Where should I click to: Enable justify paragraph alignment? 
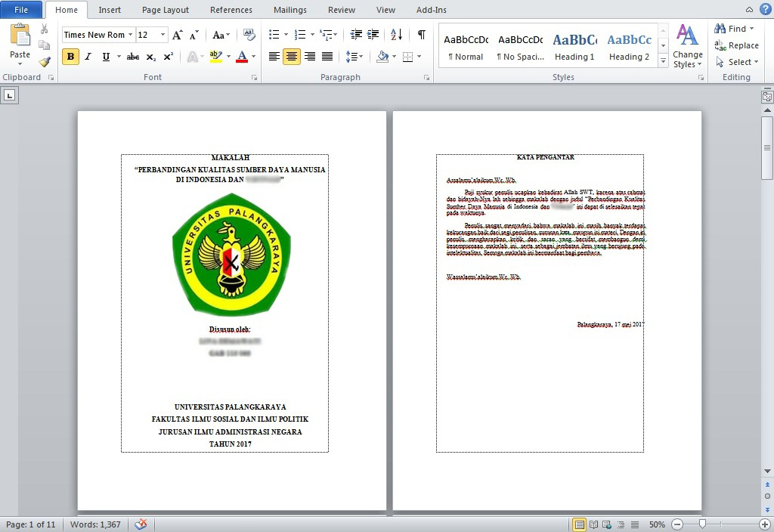click(327, 57)
